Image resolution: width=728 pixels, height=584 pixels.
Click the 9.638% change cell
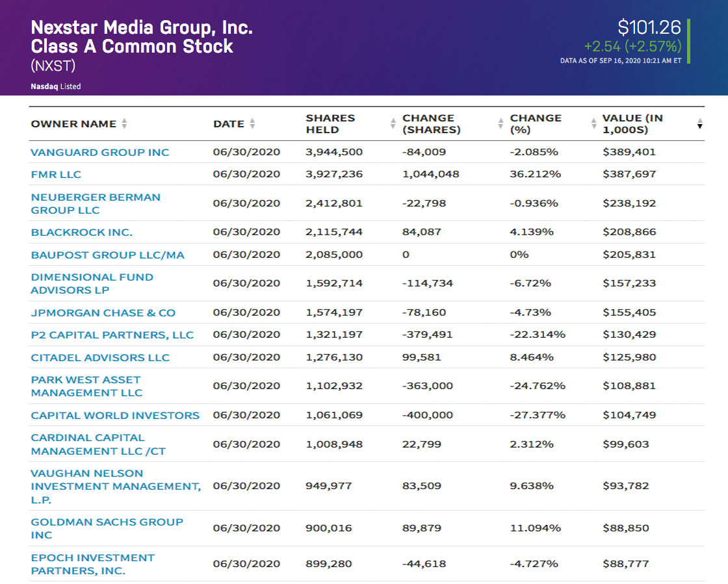(532, 486)
